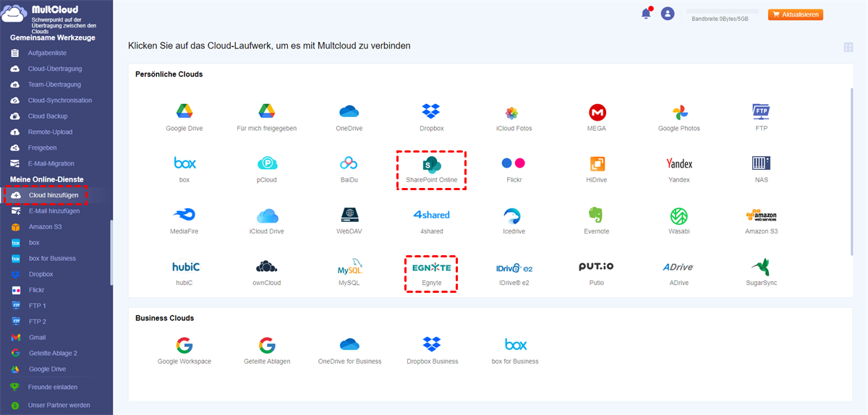This screenshot has width=868, height=415.
Task: Choose MediaFire cloud
Action: (184, 215)
